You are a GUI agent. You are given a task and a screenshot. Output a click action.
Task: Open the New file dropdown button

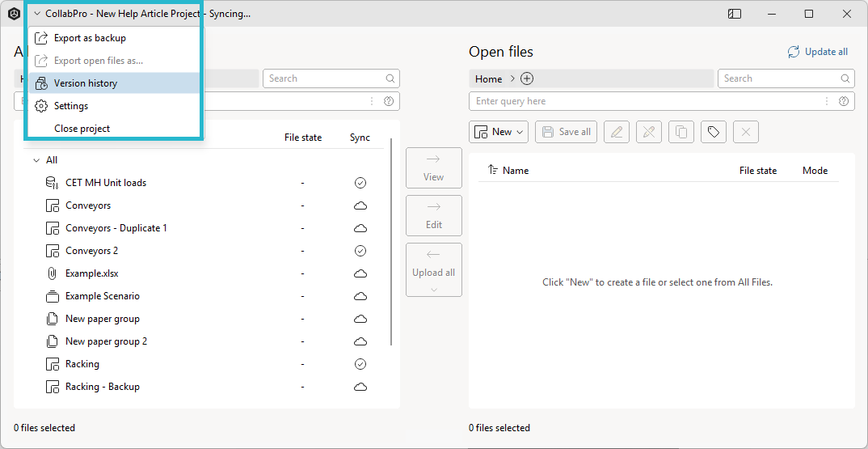(499, 132)
